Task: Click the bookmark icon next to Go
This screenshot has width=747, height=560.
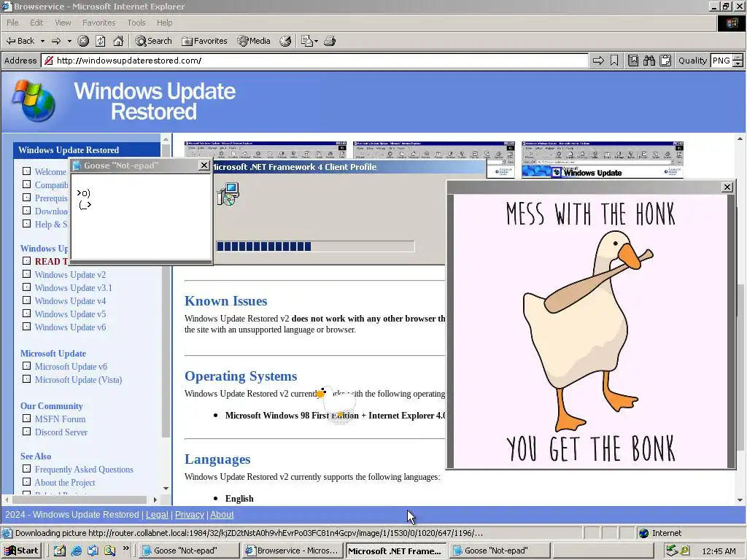Action: 614,61
